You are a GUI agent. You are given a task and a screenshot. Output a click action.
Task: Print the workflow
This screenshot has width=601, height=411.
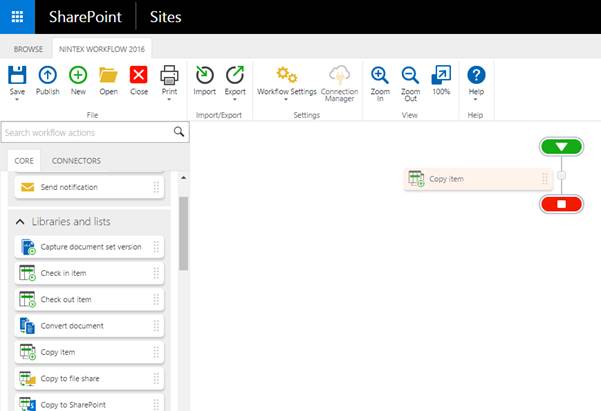[169, 81]
